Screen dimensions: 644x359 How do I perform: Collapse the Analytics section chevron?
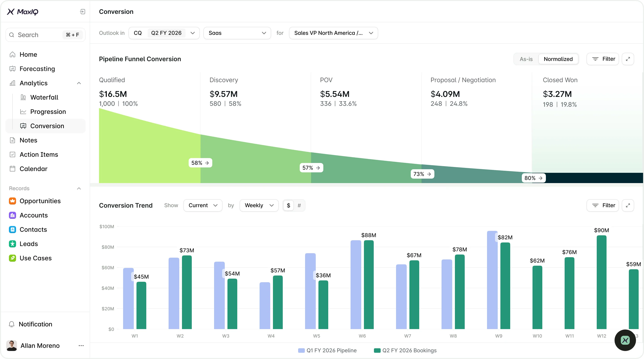point(79,83)
